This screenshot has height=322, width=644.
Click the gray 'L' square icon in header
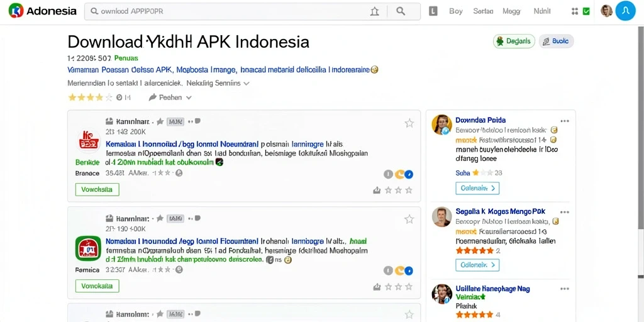coord(433,11)
